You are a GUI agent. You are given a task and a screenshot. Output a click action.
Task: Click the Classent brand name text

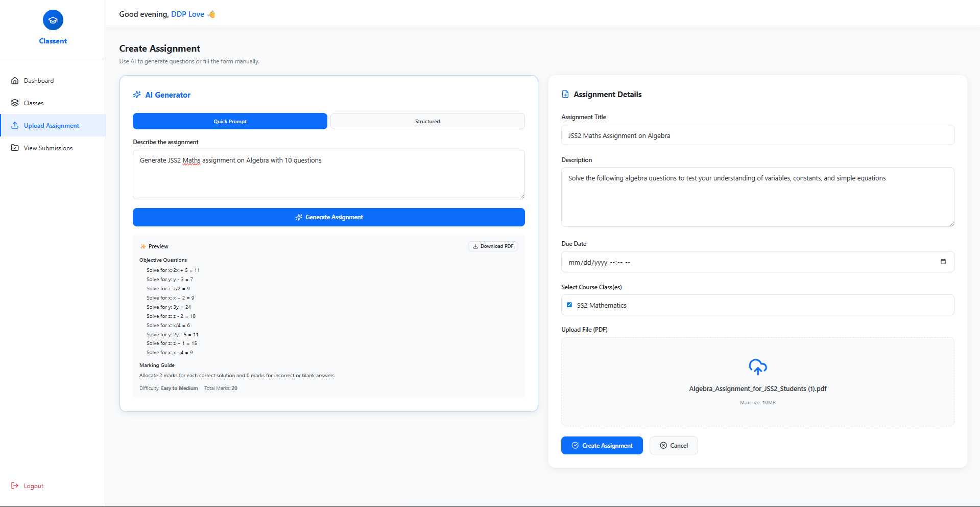53,41
